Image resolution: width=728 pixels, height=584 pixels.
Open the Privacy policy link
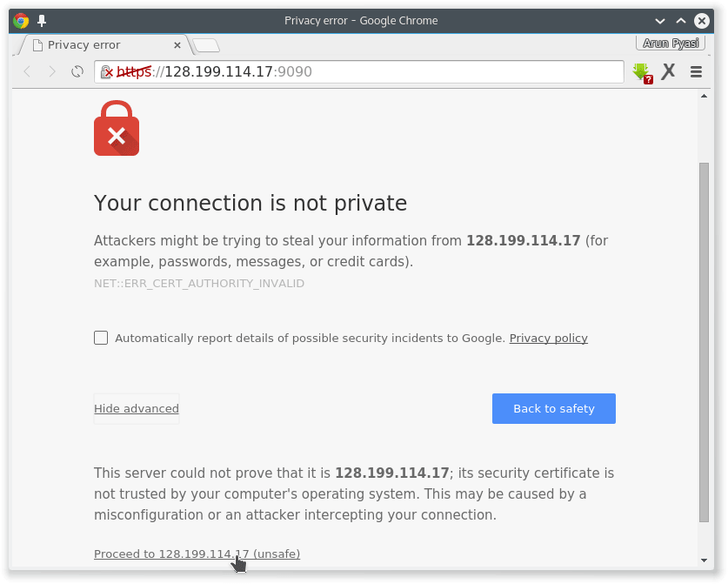(548, 338)
